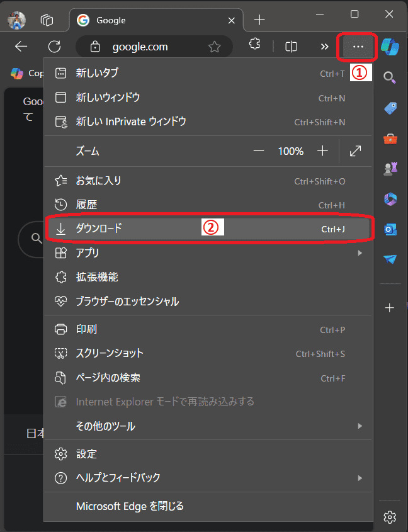Screen dimensions: 408x532
Task: Expand the その他のツール submenu
Action: click(208, 426)
